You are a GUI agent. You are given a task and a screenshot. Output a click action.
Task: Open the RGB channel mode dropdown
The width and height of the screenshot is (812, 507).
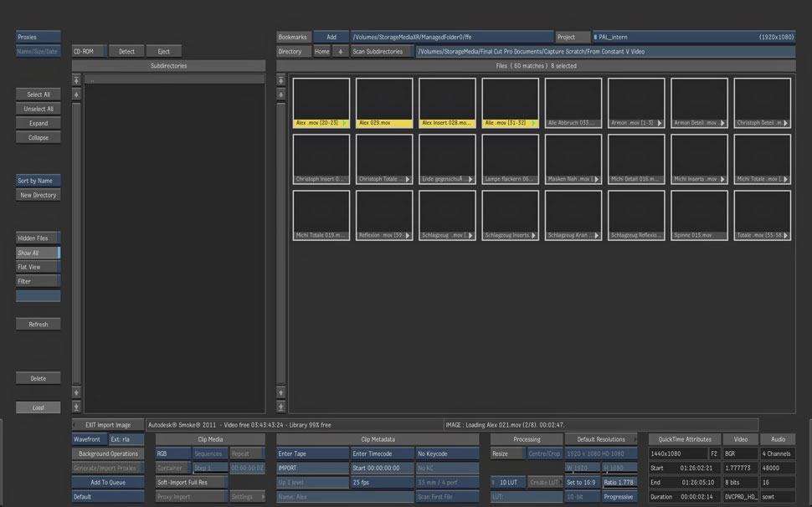click(172, 453)
